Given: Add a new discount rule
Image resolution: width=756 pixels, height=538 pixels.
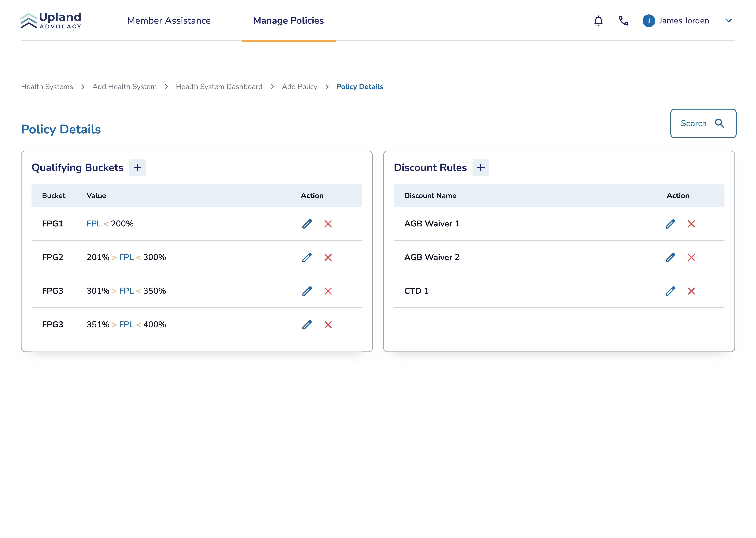Looking at the screenshot, I should (481, 168).
